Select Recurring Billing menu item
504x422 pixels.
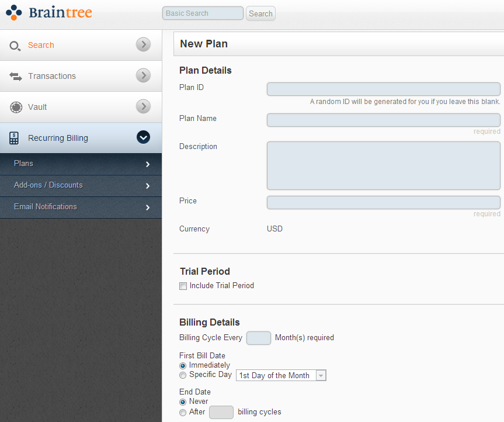tap(81, 138)
